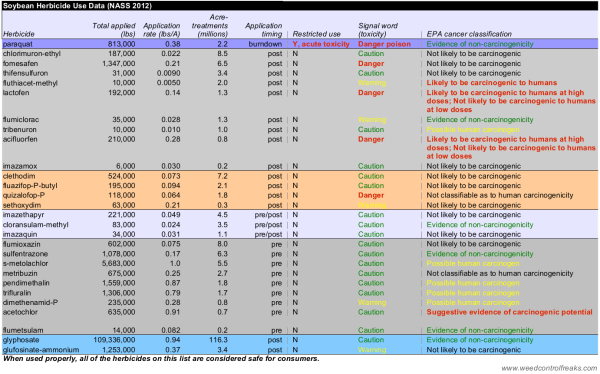Image resolution: width=600 pixels, height=374 pixels.
Task: Select the 'Herbicide' column header
Action: pyautogui.click(x=19, y=34)
